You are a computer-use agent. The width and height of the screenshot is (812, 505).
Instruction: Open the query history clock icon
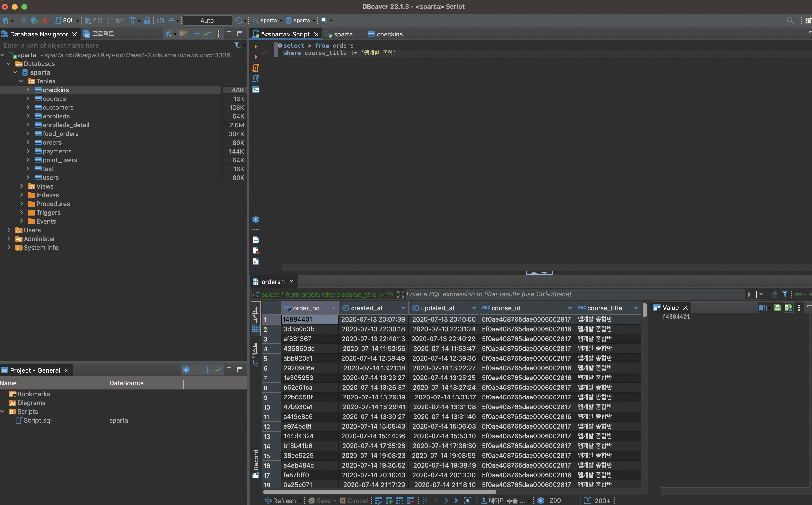[239, 20]
